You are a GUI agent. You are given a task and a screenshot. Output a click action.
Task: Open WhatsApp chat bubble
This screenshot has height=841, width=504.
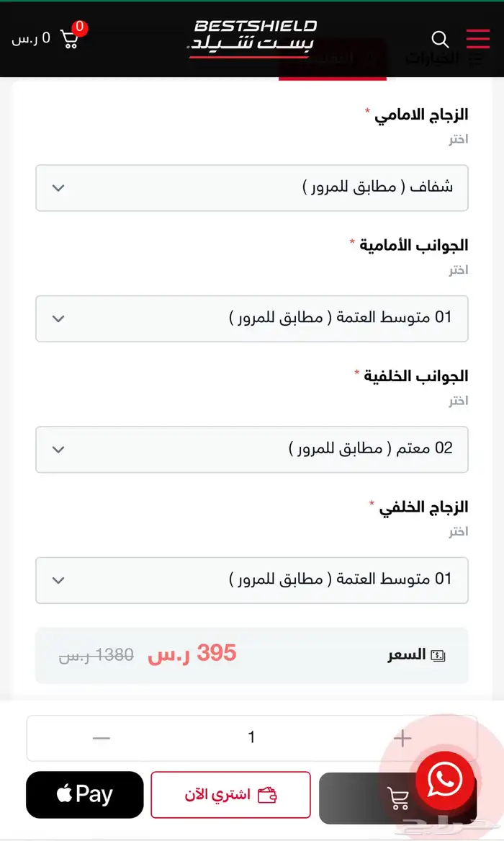[x=444, y=779]
